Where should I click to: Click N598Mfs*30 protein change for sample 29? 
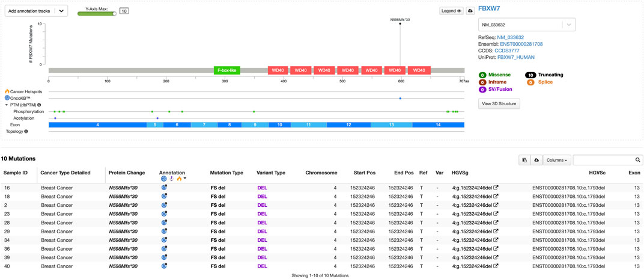tap(123, 231)
